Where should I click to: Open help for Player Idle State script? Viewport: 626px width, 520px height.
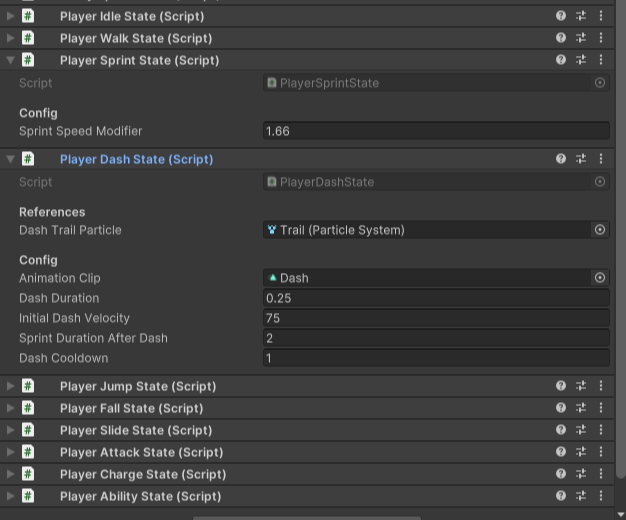[561, 16]
